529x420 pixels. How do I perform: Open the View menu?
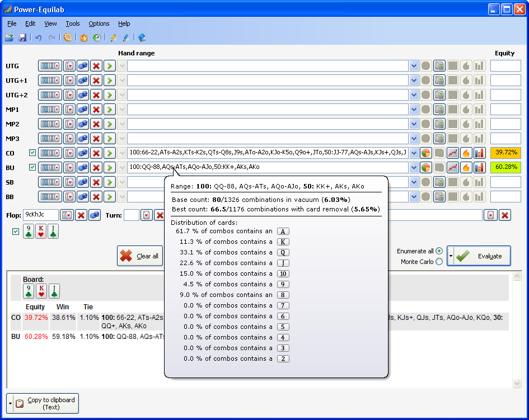(x=50, y=23)
